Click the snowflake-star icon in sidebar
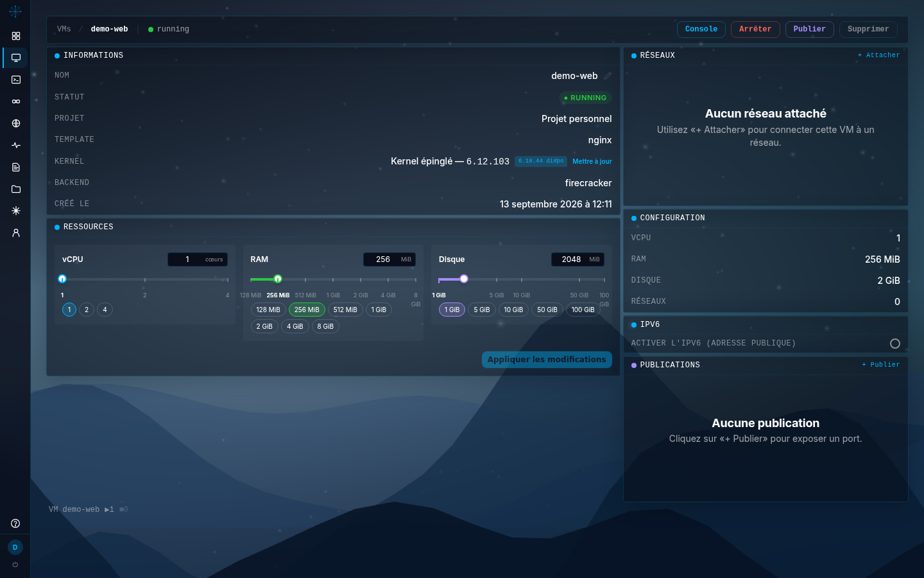The width and height of the screenshot is (924, 578). click(16, 211)
